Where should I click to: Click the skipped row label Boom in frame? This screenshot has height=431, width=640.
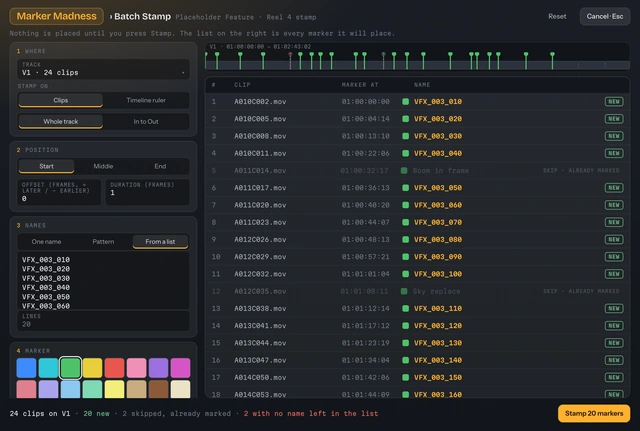[x=441, y=171]
